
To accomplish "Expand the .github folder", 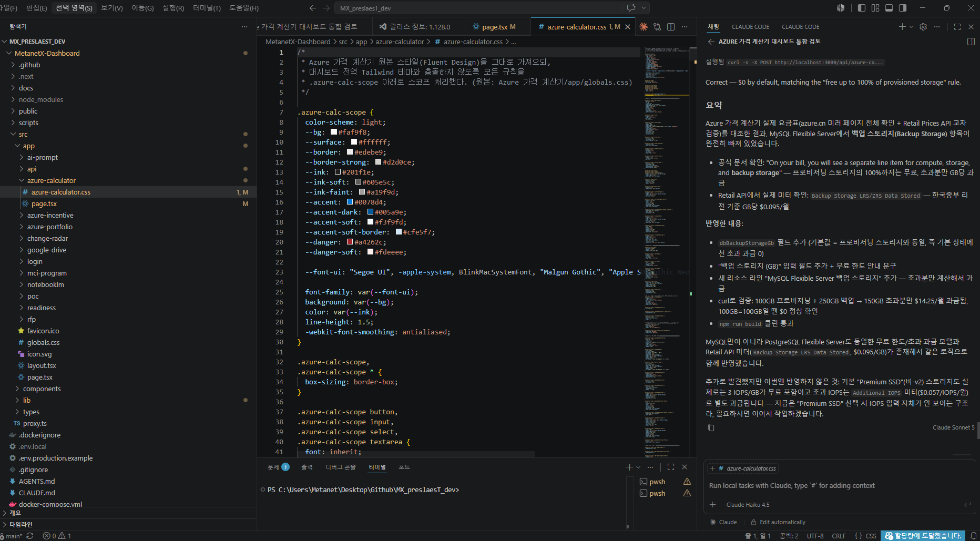I will pyautogui.click(x=29, y=65).
